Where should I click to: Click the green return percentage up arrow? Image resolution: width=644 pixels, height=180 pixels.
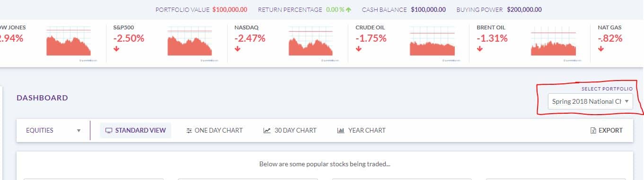tap(349, 9)
